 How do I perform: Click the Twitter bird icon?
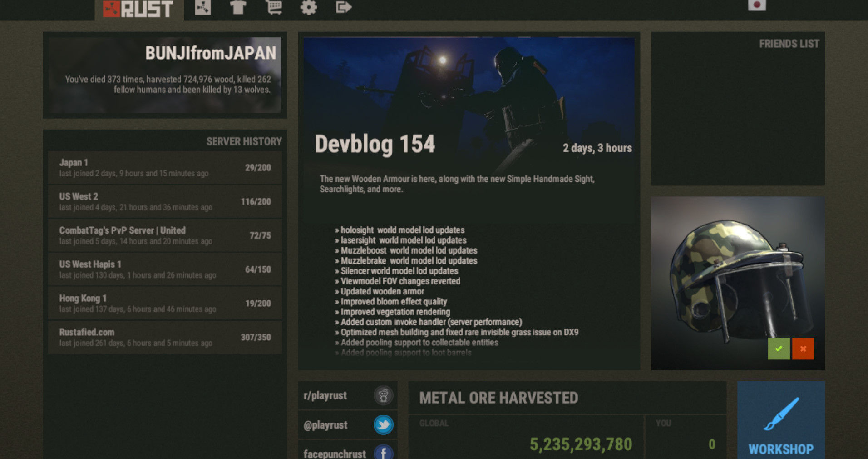pyautogui.click(x=384, y=425)
